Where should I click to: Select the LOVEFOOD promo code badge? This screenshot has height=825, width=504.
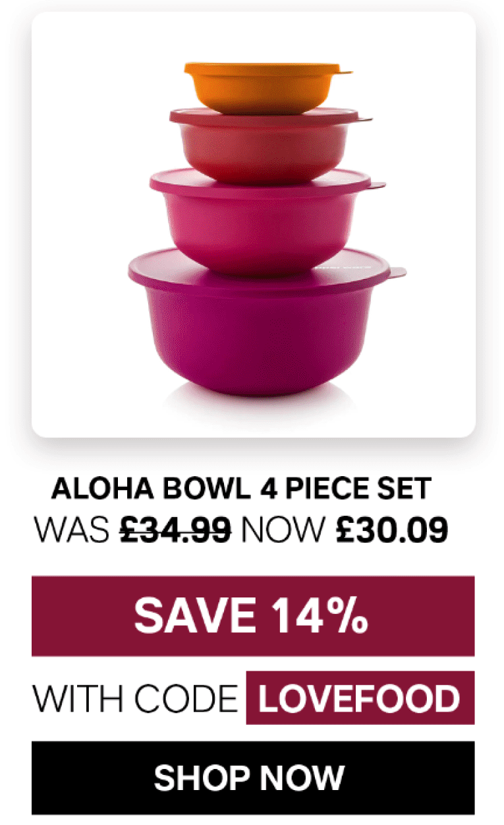pos(360,698)
